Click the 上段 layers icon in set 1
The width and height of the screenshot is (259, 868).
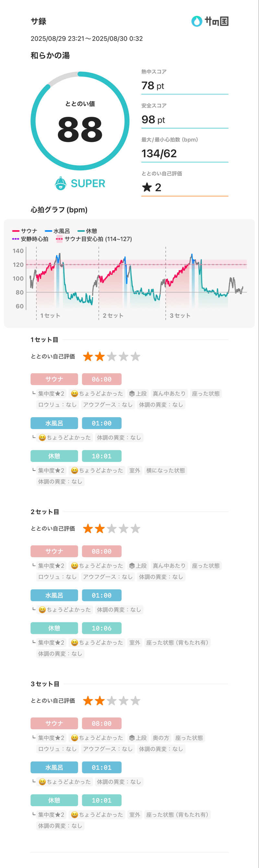(x=132, y=394)
